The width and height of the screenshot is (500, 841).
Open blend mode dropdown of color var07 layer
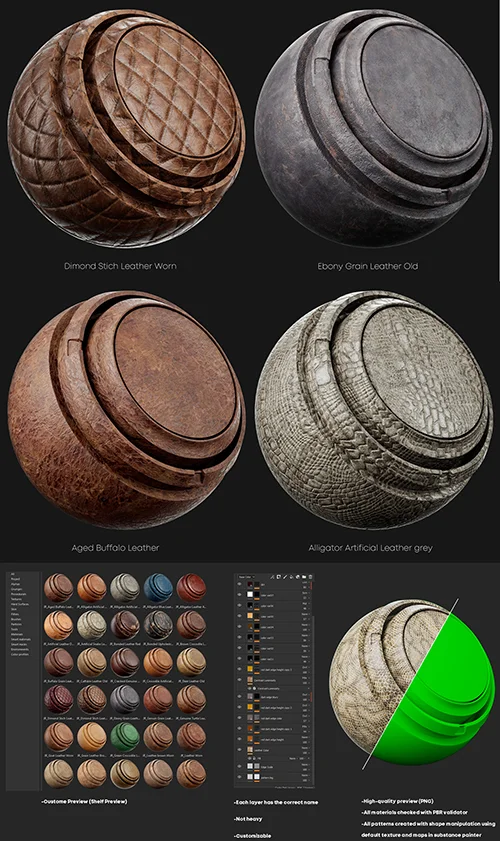click(305, 593)
